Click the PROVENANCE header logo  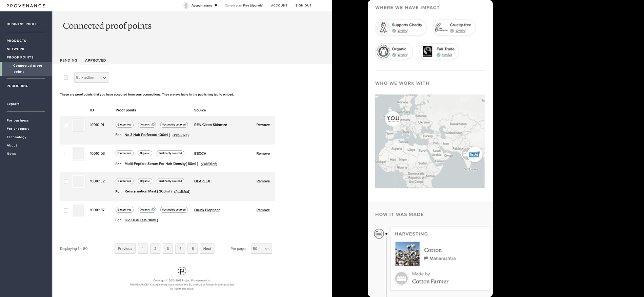click(x=26, y=6)
